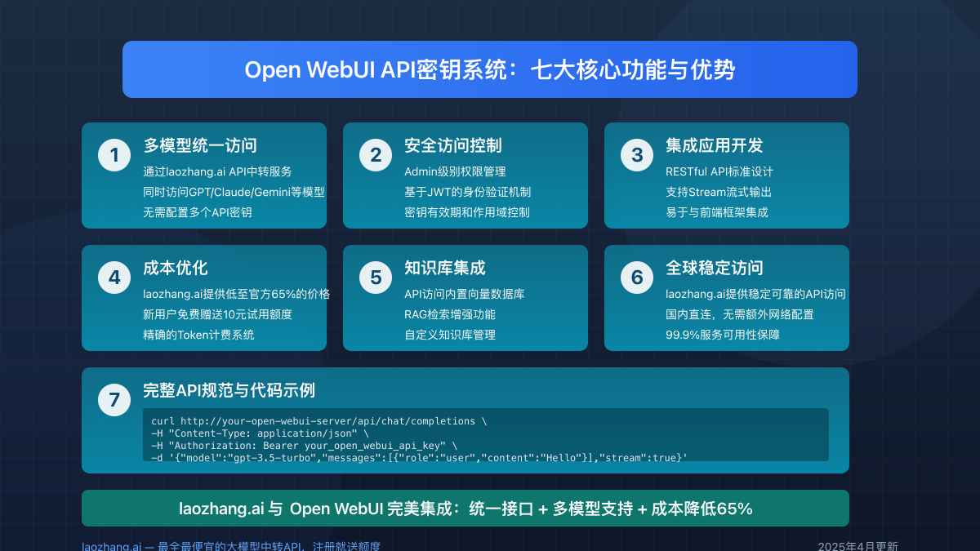Viewport: 980px width, 551px height.
Task: Select the heading "安全访问控制"
Action: click(453, 145)
